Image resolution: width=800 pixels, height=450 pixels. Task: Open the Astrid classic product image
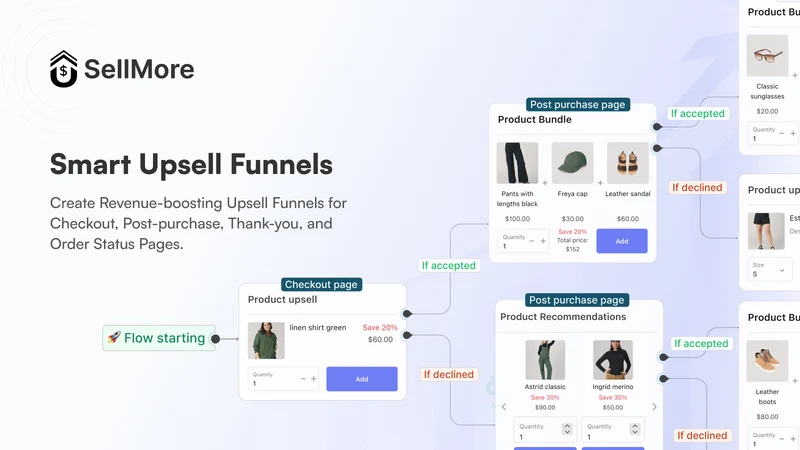pyautogui.click(x=545, y=360)
